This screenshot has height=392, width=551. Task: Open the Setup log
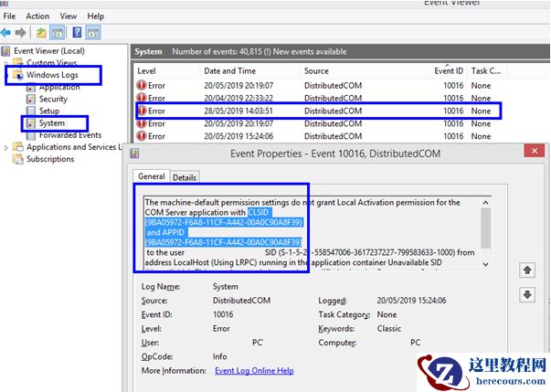(x=49, y=111)
